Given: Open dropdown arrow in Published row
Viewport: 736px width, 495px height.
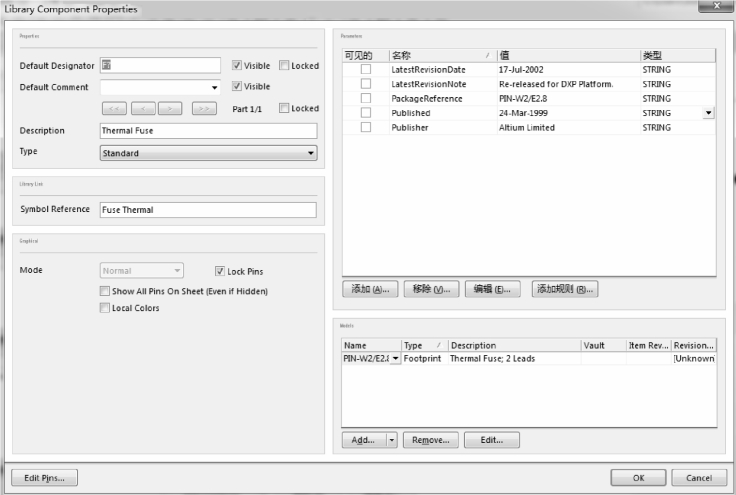Looking at the screenshot, I should tap(708, 113).
